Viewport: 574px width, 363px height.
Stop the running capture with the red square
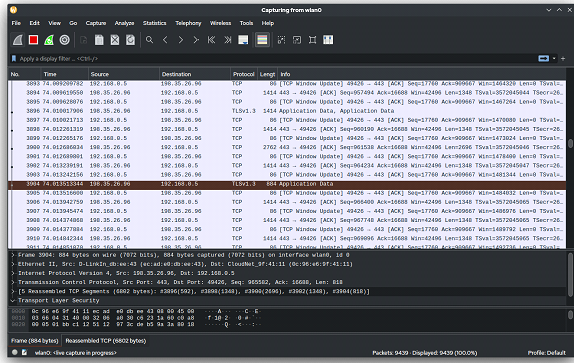tap(33, 40)
